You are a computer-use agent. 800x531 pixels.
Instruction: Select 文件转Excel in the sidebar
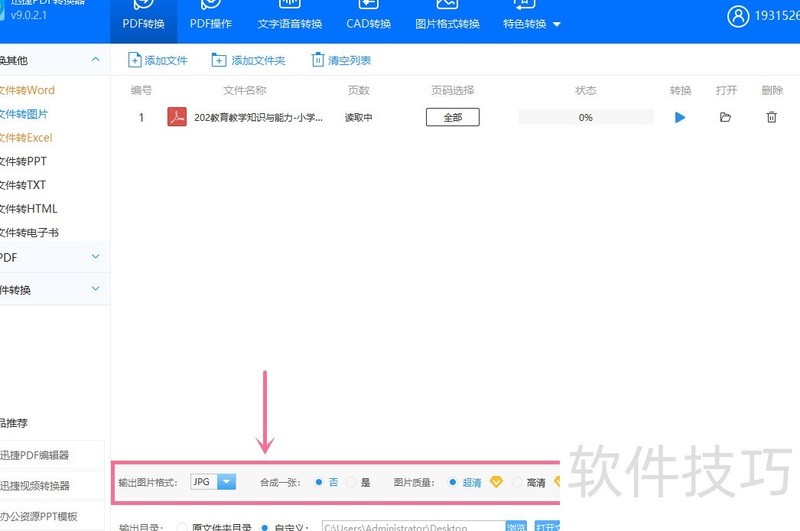pyautogui.click(x=26, y=138)
